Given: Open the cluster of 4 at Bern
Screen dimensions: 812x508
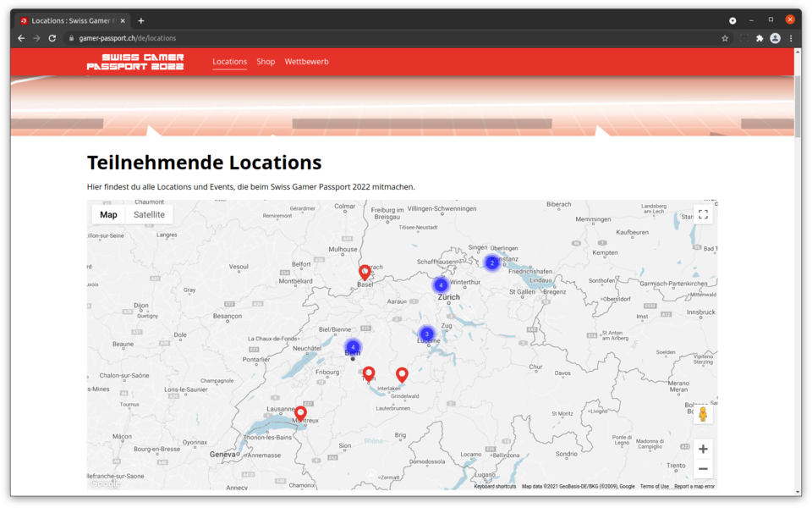Looking at the screenshot, I should [353, 347].
